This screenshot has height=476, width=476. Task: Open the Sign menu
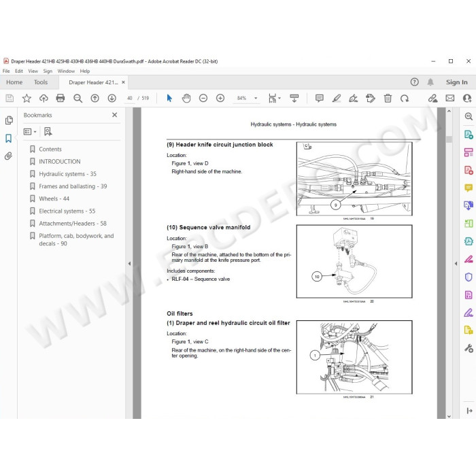[48, 71]
